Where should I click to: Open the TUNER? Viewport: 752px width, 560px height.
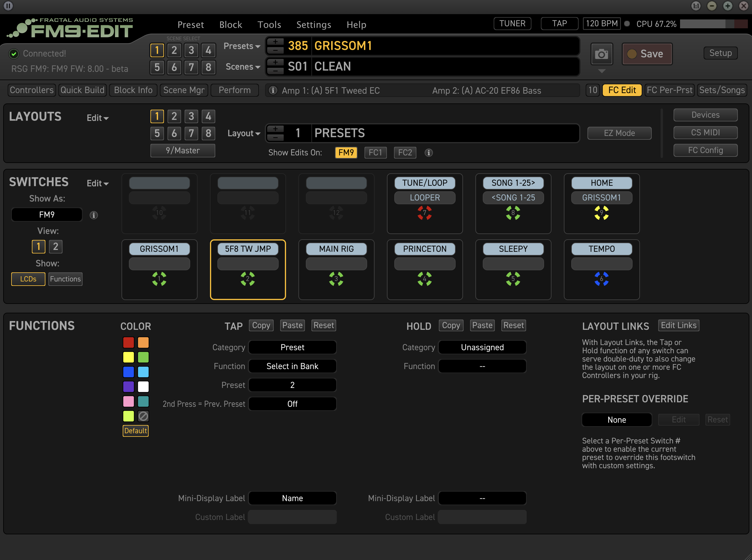click(x=512, y=24)
